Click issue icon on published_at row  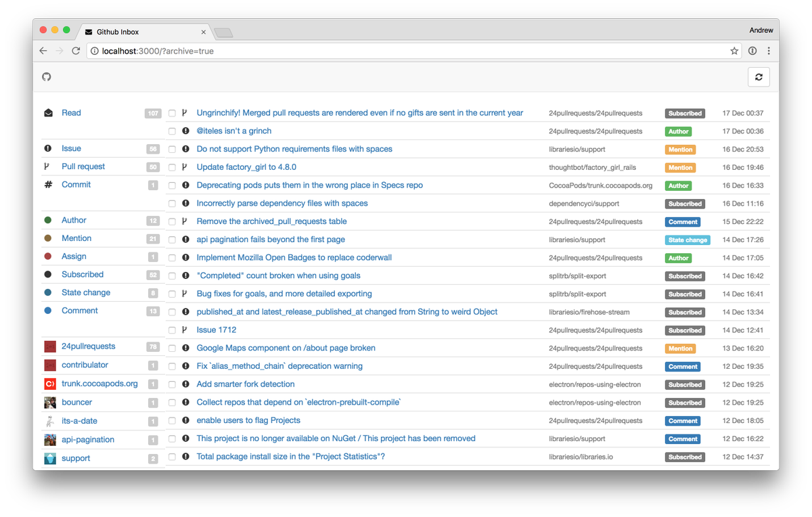185,312
